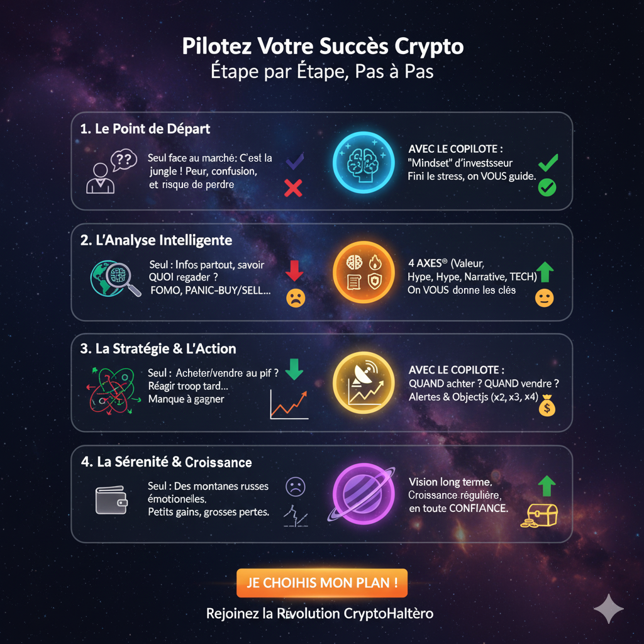Select the "1. Le Point de Départ" heading
This screenshot has height=644, width=644.
pyautogui.click(x=145, y=129)
